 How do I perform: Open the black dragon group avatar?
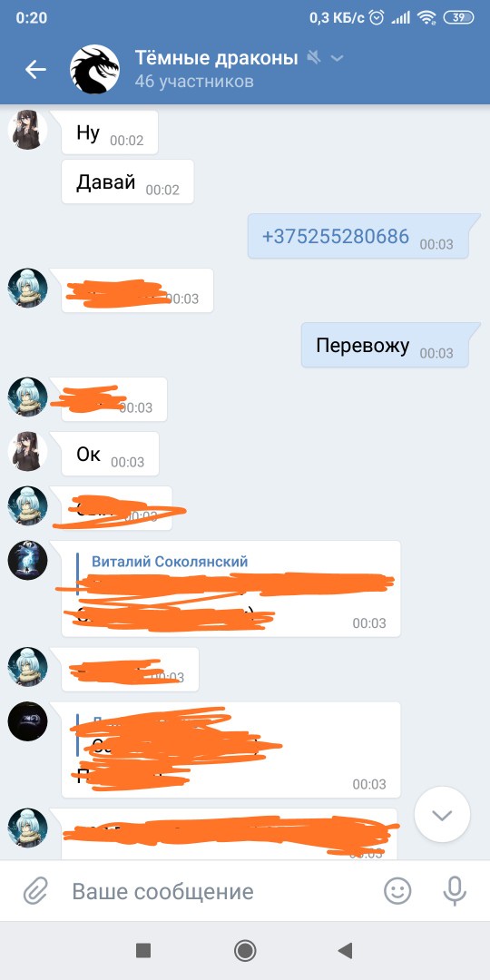coord(95,69)
